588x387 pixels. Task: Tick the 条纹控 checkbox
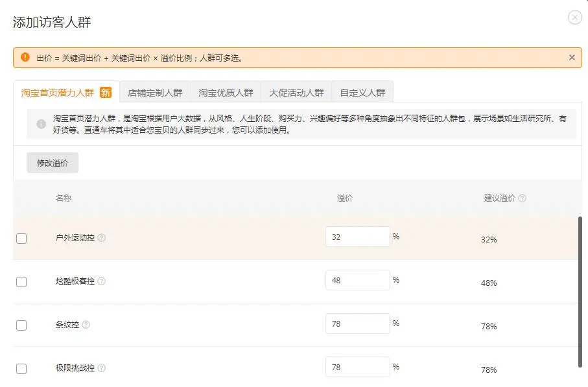(21, 325)
